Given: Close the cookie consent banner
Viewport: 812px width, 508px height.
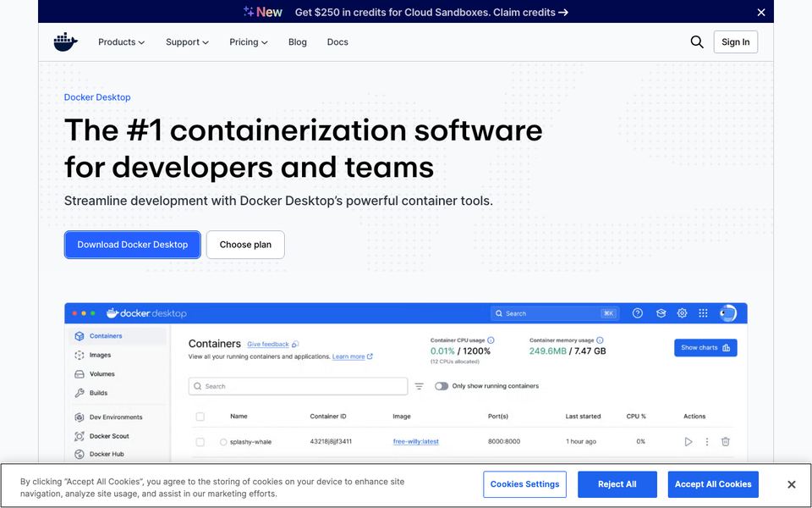Looking at the screenshot, I should coord(792,484).
